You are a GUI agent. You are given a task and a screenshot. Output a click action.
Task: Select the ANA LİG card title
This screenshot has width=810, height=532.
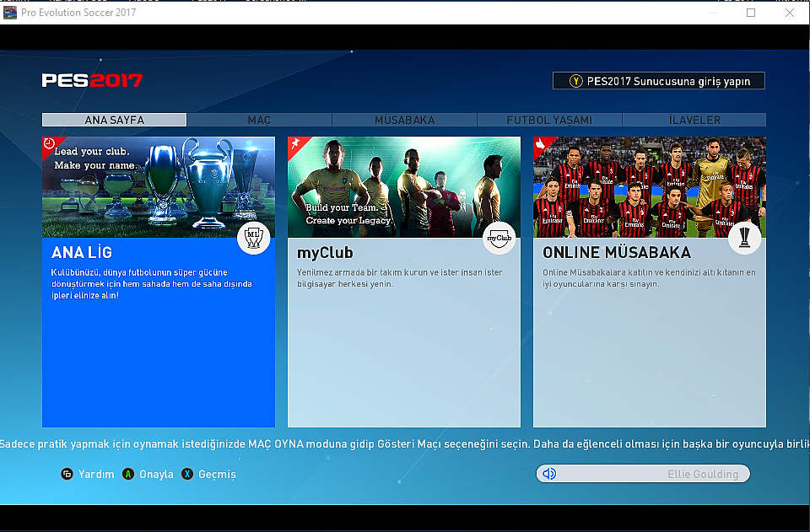[x=82, y=252]
